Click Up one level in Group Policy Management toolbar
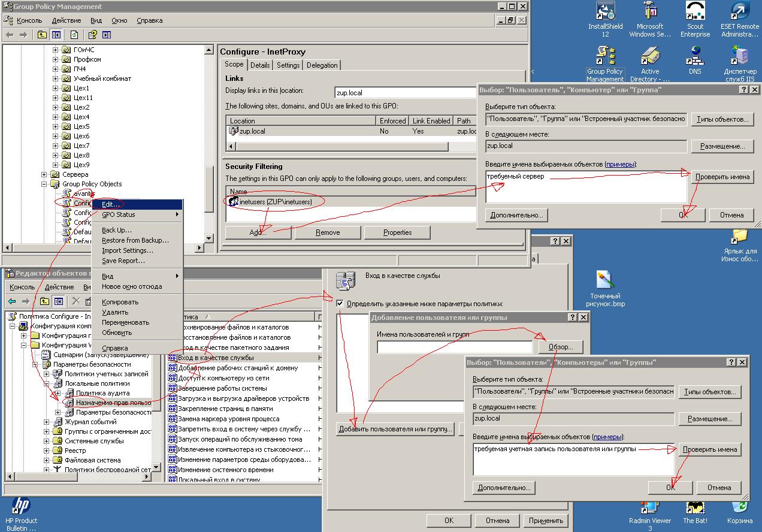Image resolution: width=762 pixels, height=532 pixels. [42, 35]
